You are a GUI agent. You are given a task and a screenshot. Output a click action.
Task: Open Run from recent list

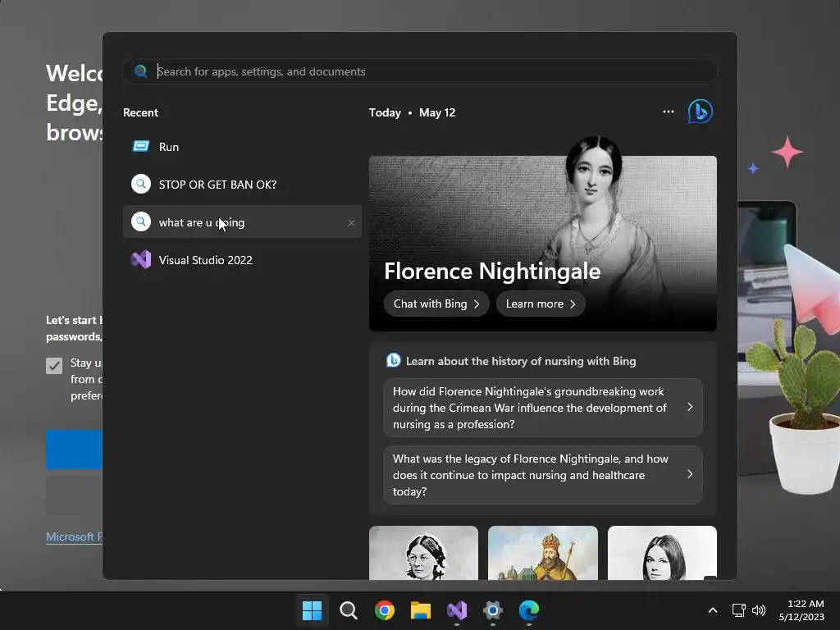point(242,147)
